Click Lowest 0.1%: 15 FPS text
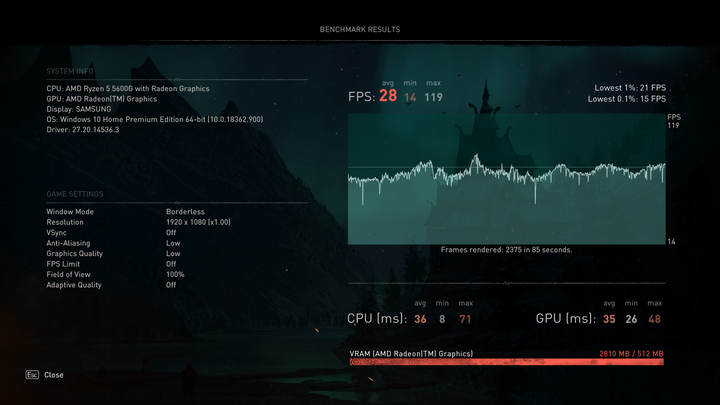Viewport: 720px width, 405px height. tap(627, 99)
